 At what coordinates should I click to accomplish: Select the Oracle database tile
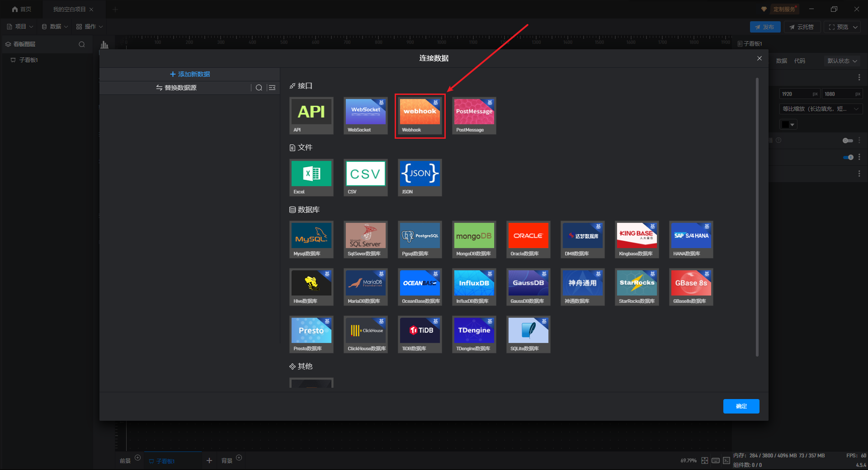[x=528, y=240]
